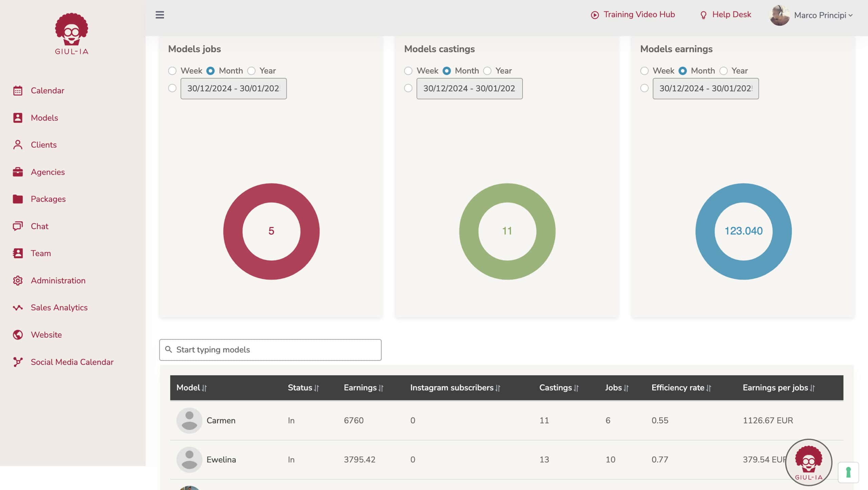Click the GIUL-IA logo in the sidebar
The width and height of the screenshot is (868, 490).
72,34
